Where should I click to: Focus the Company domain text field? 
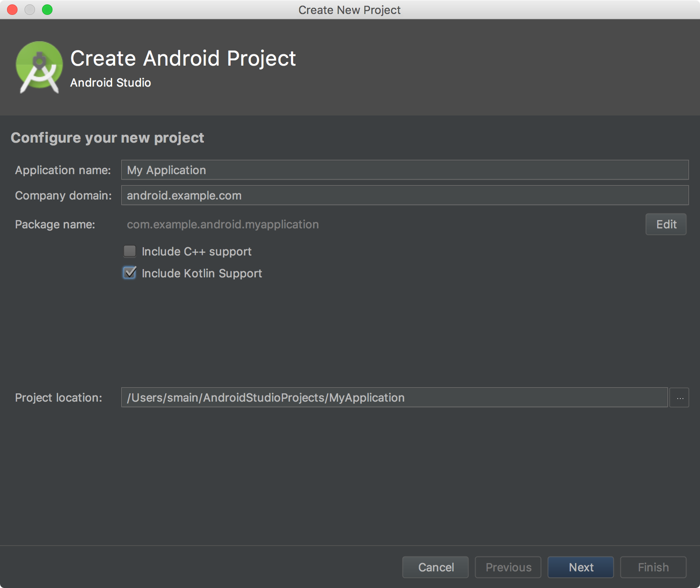(404, 195)
